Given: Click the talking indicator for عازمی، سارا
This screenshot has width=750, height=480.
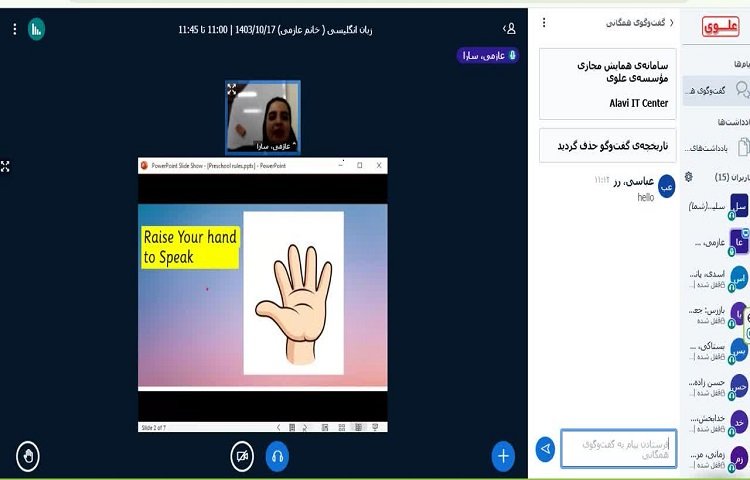Looking at the screenshot, I should click(x=487, y=56).
